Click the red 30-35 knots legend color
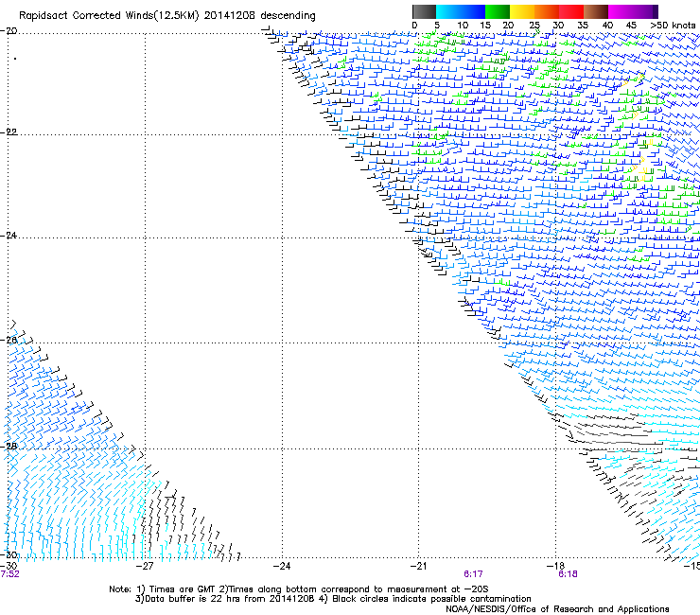The height and width of the screenshot is (615, 700). (x=571, y=11)
